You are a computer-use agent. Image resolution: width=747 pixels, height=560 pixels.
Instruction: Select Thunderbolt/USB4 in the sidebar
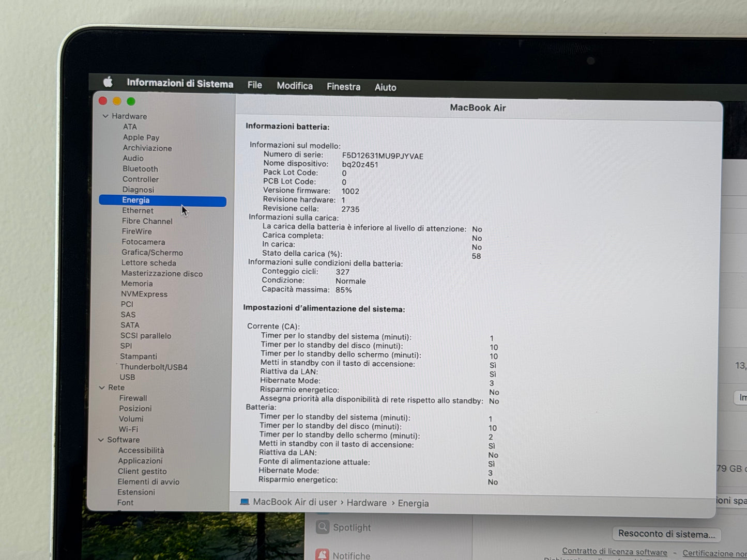(154, 367)
